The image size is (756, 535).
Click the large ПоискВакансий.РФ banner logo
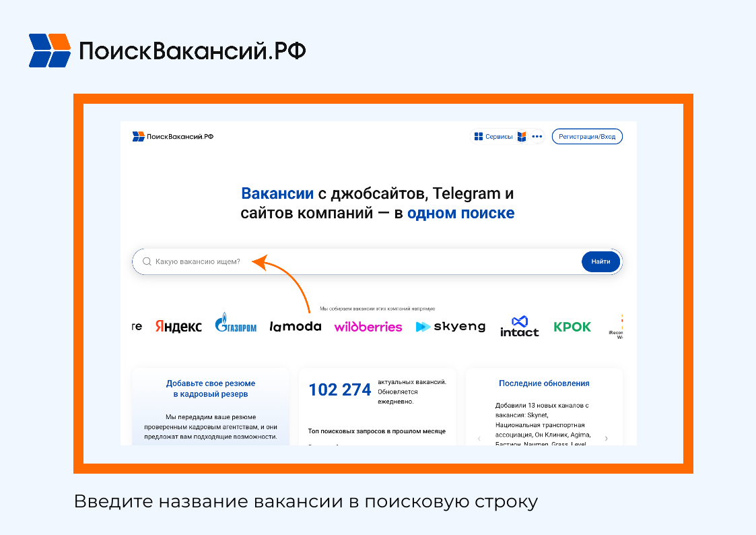click(168, 50)
